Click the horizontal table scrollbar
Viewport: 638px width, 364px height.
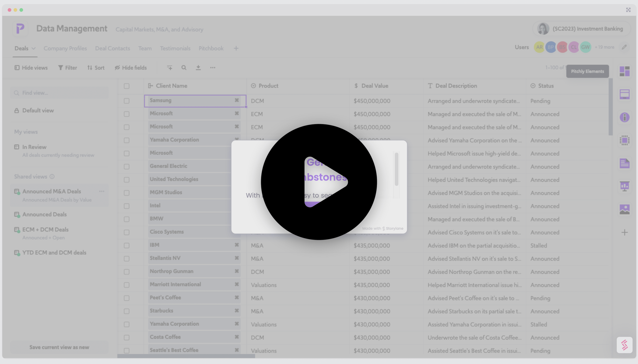click(x=186, y=356)
